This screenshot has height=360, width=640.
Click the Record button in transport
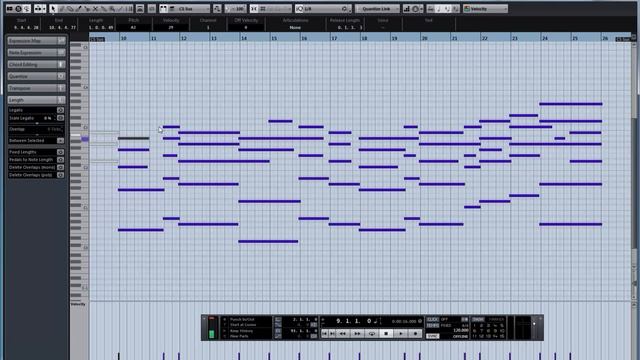pyautogui.click(x=415, y=333)
